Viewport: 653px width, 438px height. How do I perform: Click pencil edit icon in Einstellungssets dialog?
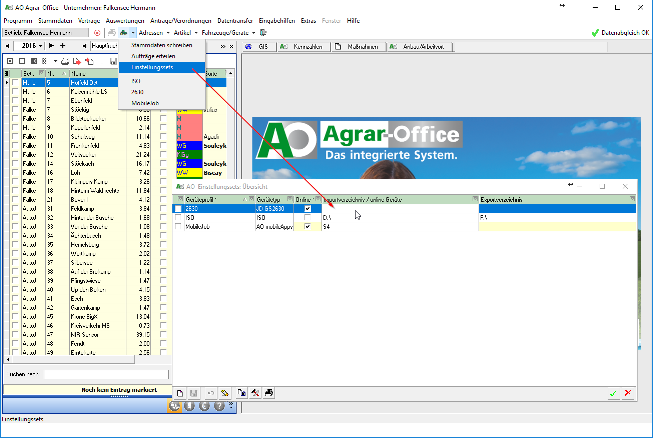pyautogui.click(x=225, y=393)
